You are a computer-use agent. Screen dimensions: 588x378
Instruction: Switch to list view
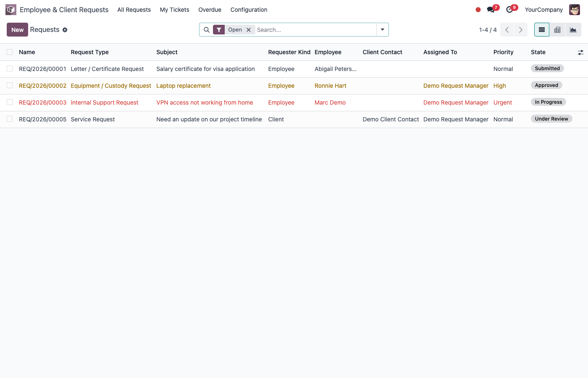coord(542,30)
